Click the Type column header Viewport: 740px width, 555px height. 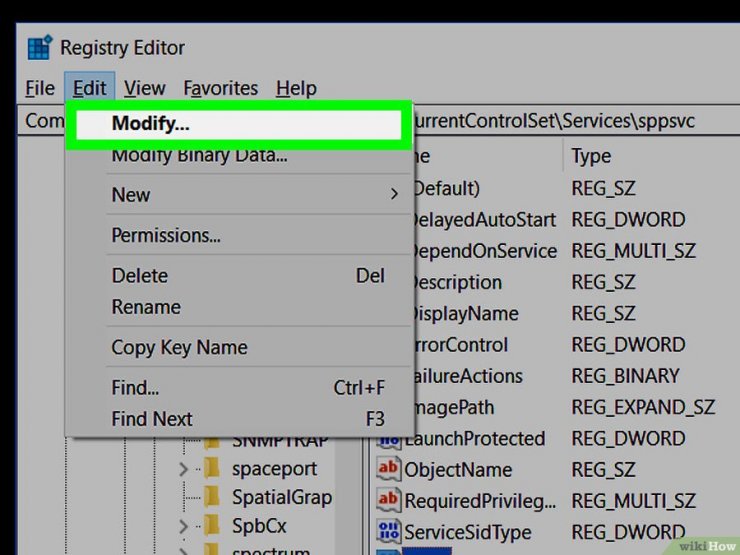coord(591,156)
